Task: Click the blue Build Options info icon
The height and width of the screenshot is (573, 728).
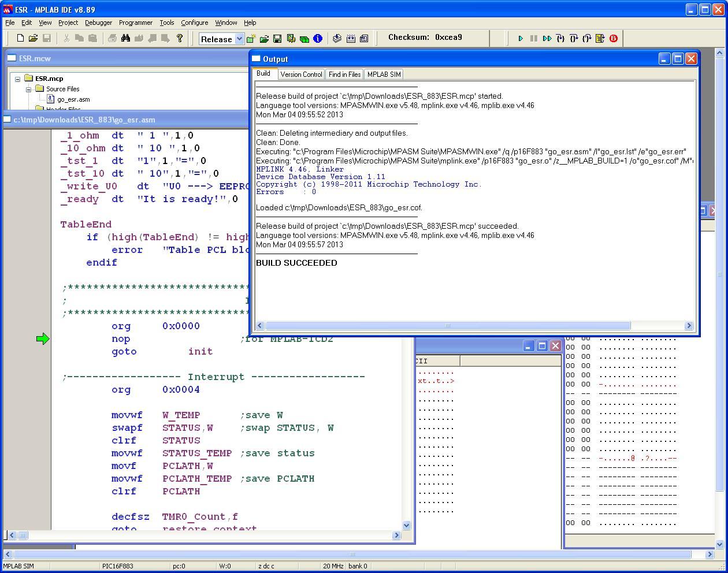Action: (x=318, y=39)
